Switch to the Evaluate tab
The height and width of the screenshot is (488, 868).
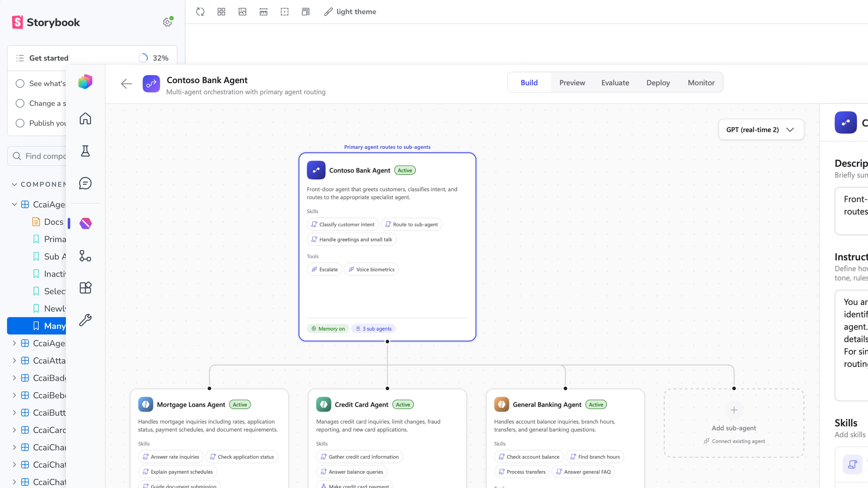pyautogui.click(x=615, y=83)
